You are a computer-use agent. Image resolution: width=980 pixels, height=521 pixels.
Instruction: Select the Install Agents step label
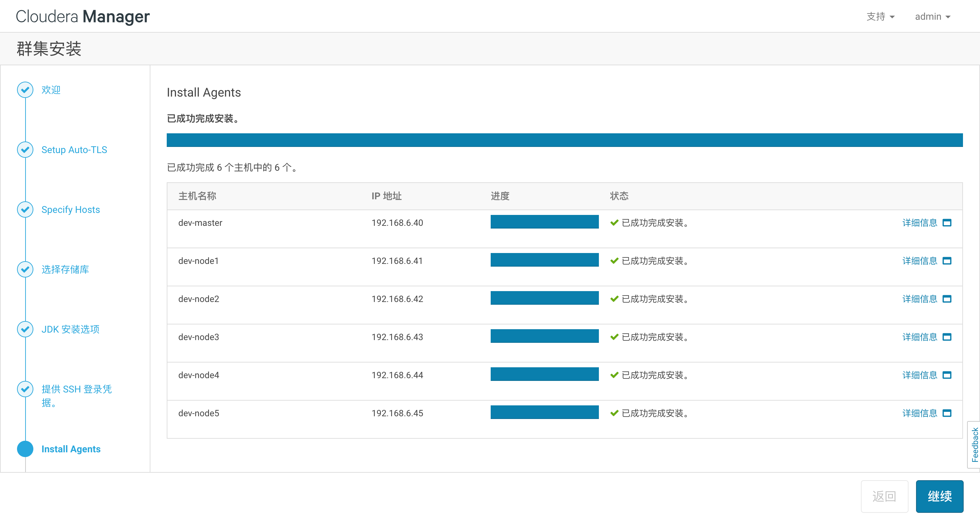tap(71, 449)
